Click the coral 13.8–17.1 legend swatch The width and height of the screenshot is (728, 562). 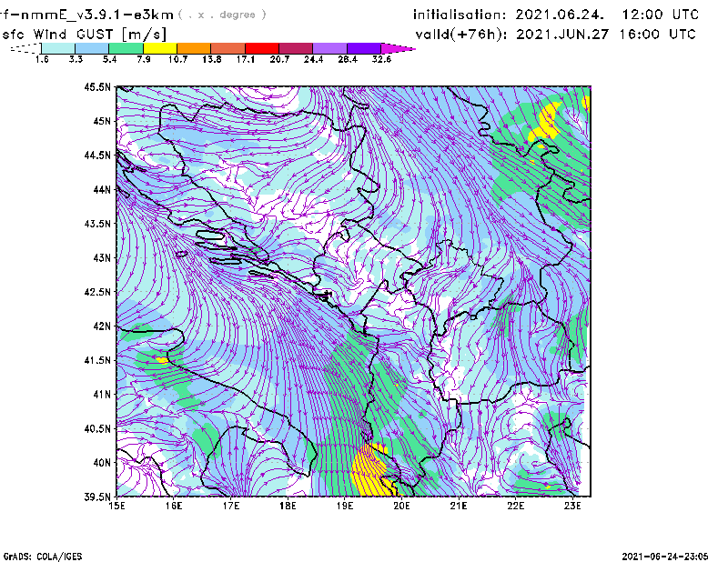tap(228, 48)
